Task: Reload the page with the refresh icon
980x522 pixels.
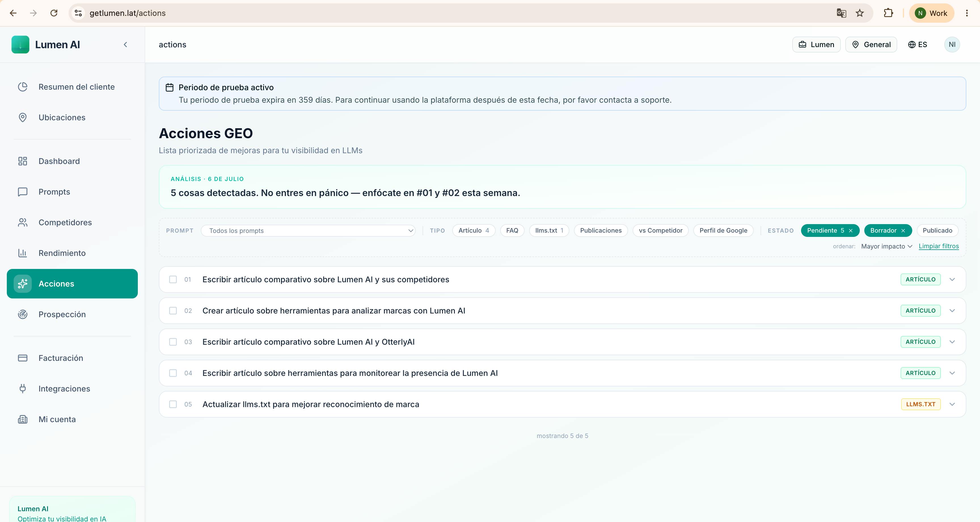Action: click(x=54, y=13)
